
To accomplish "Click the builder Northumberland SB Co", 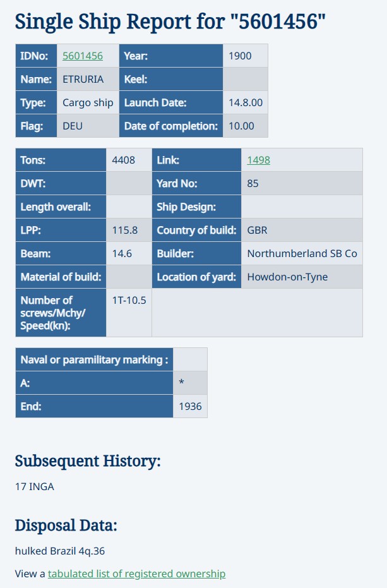I will coord(302,253).
